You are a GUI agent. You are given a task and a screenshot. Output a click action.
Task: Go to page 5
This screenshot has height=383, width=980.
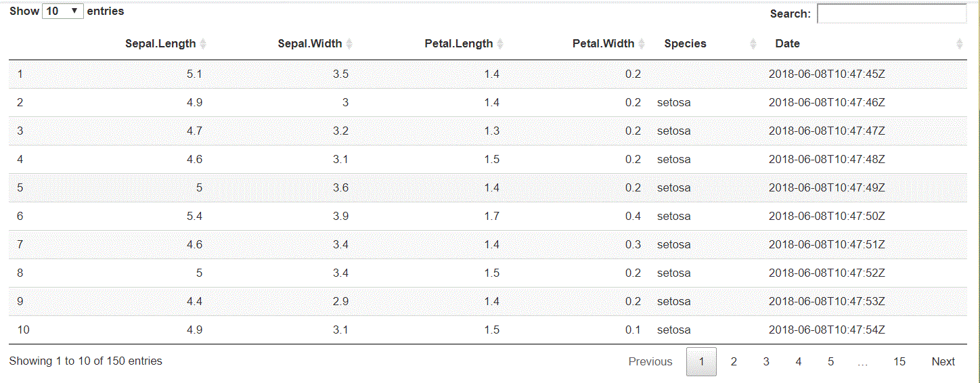(x=830, y=362)
